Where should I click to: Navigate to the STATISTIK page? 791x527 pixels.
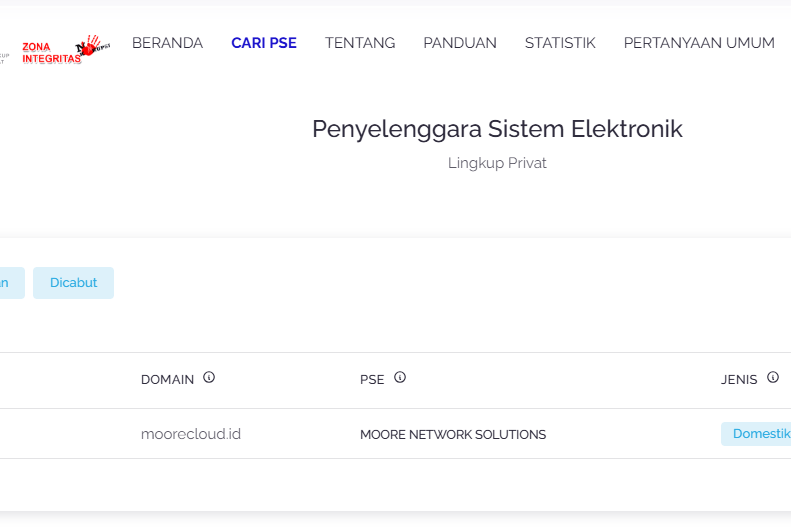pyautogui.click(x=560, y=43)
